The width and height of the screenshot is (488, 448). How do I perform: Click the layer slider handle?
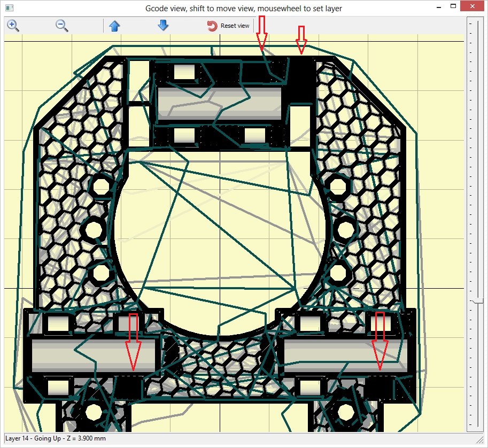[x=475, y=302]
